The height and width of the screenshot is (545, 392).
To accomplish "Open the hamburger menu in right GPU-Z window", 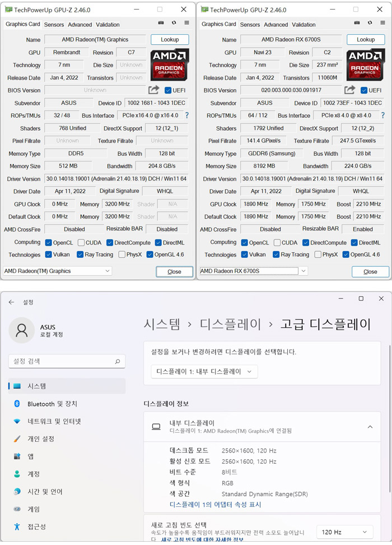I will (x=382, y=22).
